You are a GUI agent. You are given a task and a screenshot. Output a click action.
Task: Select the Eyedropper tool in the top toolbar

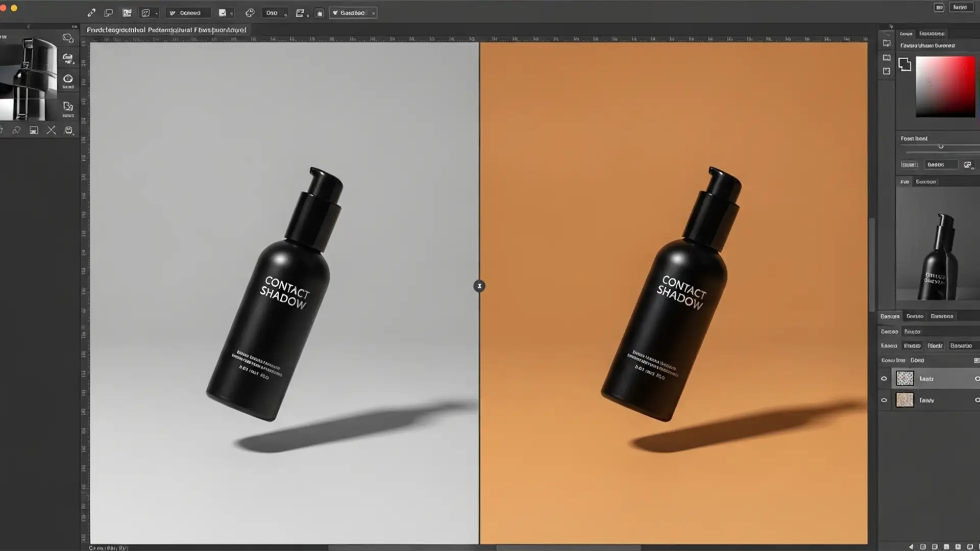click(x=92, y=13)
